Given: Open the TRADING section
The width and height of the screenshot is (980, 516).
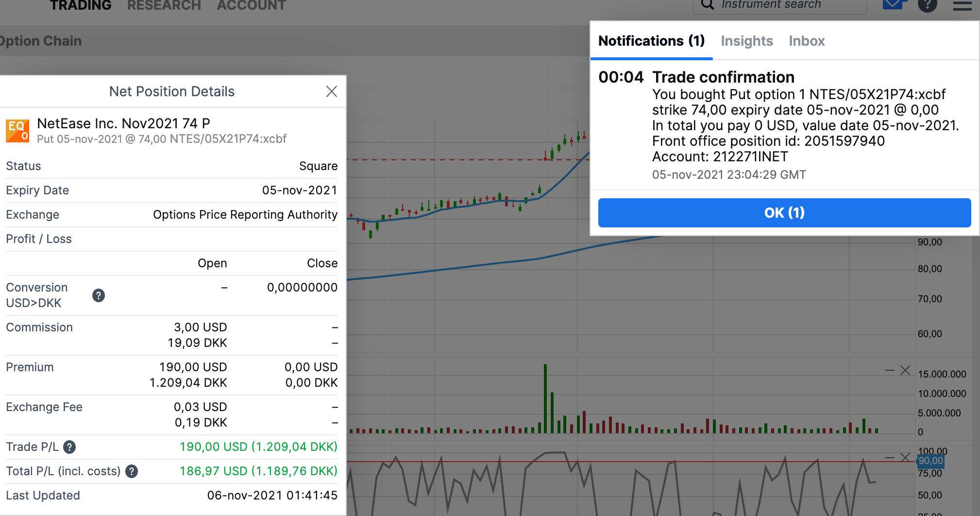Looking at the screenshot, I should click(x=81, y=6).
